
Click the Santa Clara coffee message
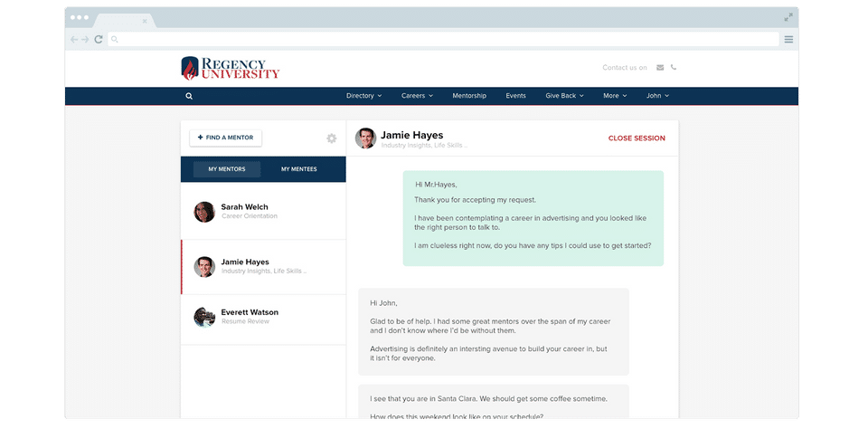(494, 401)
